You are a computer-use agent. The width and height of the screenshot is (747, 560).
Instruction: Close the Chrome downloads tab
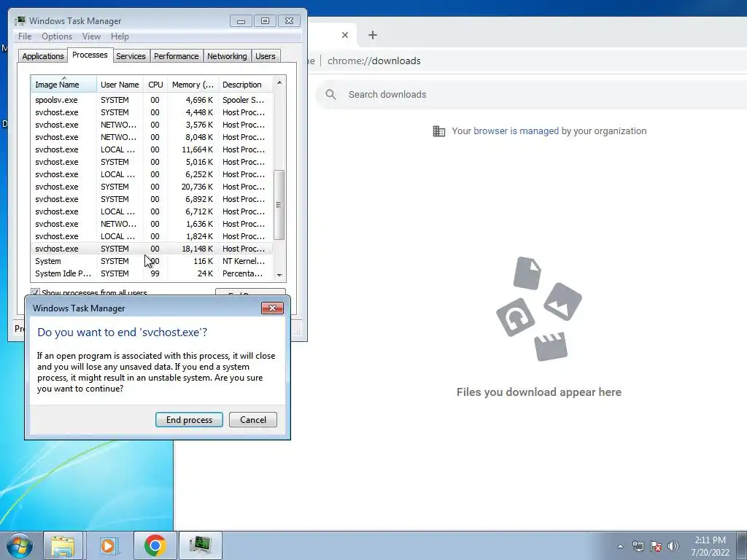(345, 35)
